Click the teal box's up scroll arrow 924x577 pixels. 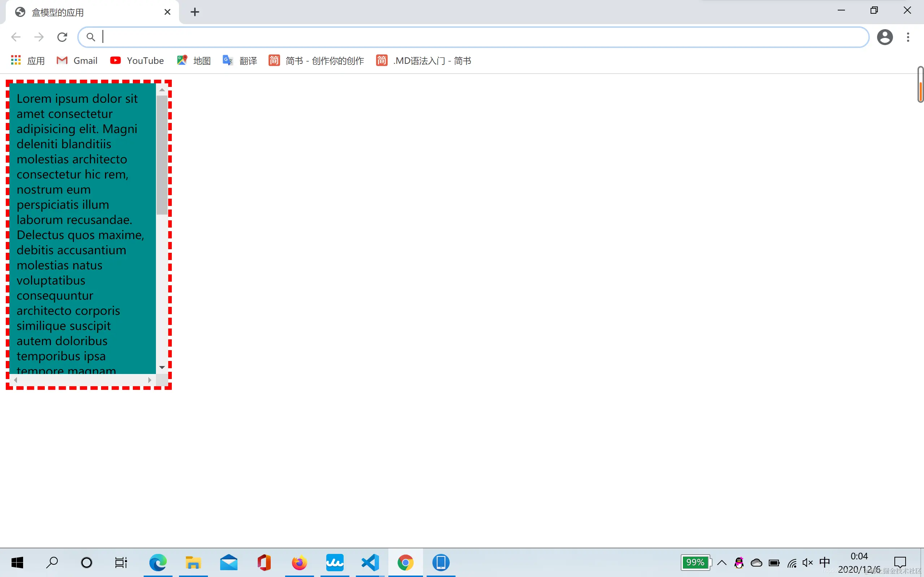pyautogui.click(x=162, y=90)
